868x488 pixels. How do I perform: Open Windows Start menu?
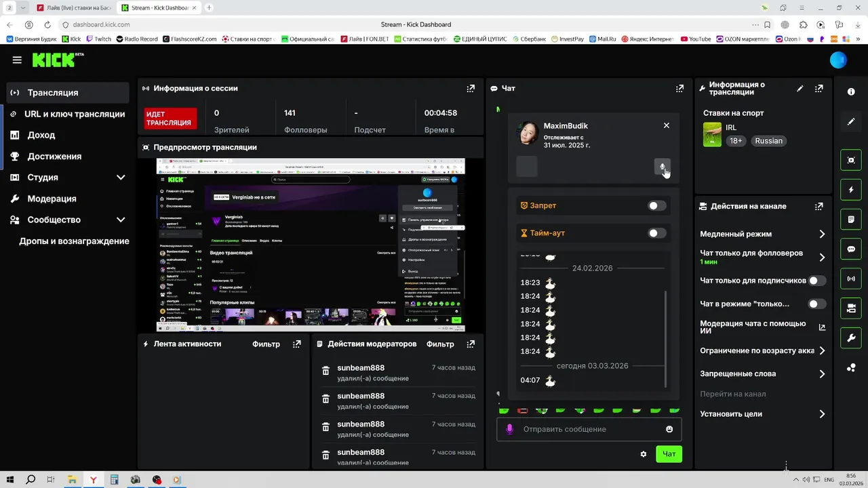(x=11, y=480)
